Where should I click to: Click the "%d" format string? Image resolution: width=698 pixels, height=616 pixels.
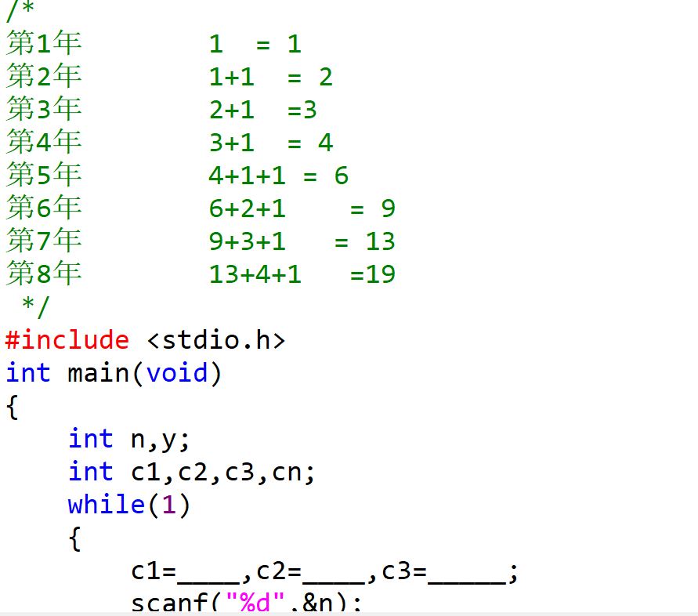[x=255, y=603]
